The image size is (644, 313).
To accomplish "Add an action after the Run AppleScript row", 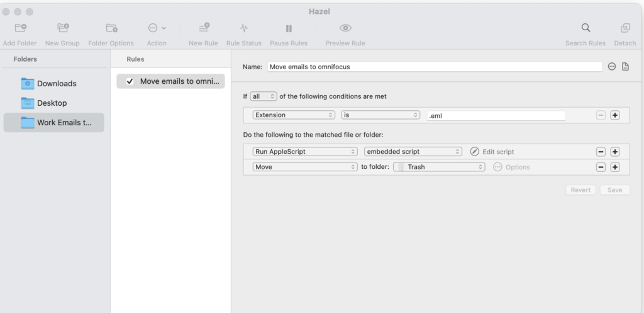I will point(615,152).
